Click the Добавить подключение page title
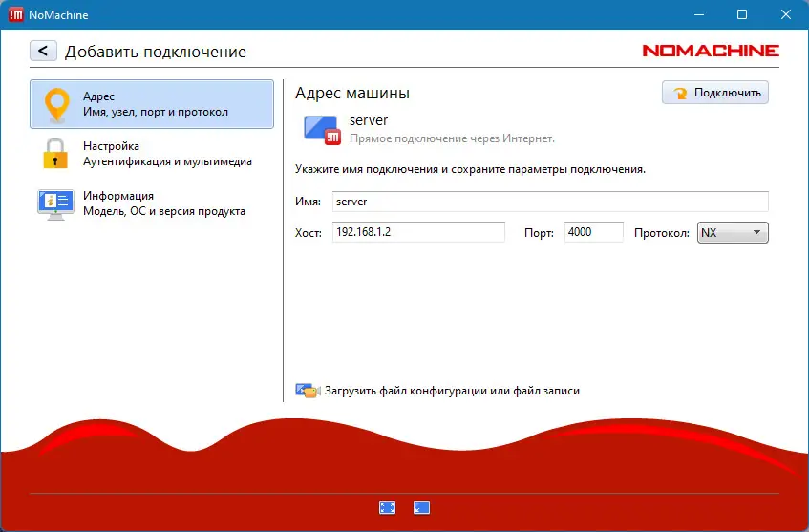The width and height of the screenshot is (809, 532). 156,52
